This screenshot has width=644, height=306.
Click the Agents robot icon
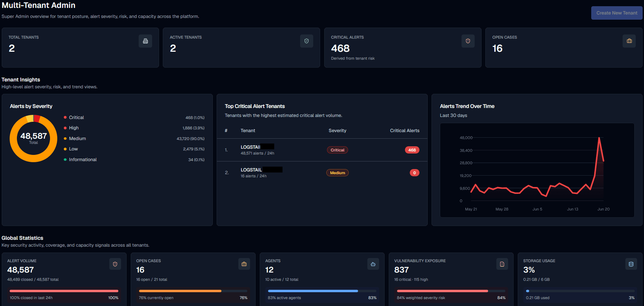coord(373,264)
